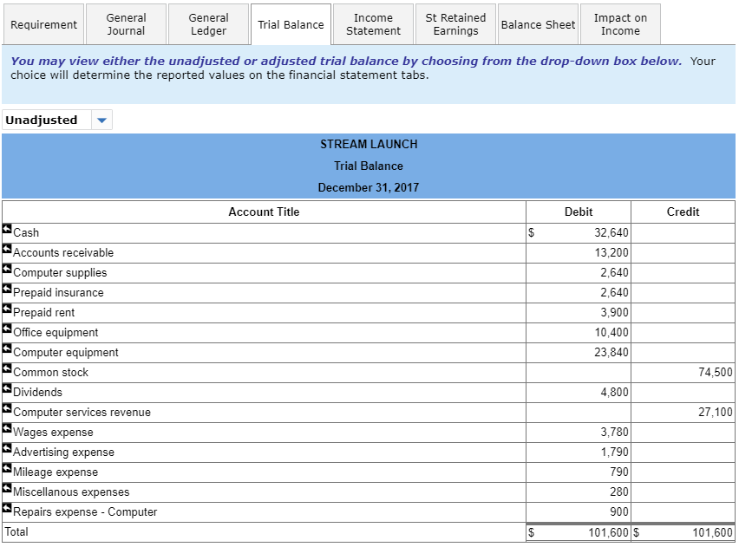This screenshot has width=739, height=560.
Task: Click the Wages expense account title
Action: [x=53, y=433]
